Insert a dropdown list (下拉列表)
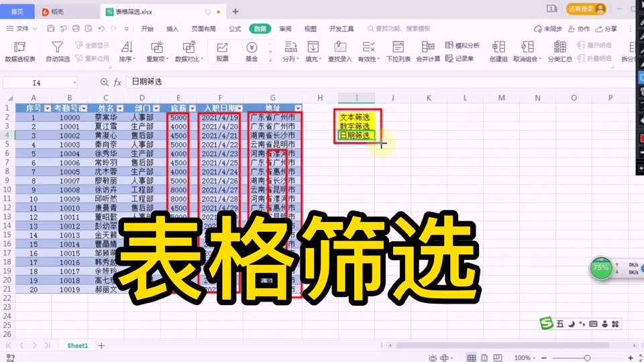Image resolution: width=644 pixels, height=362 pixels. tap(398, 52)
